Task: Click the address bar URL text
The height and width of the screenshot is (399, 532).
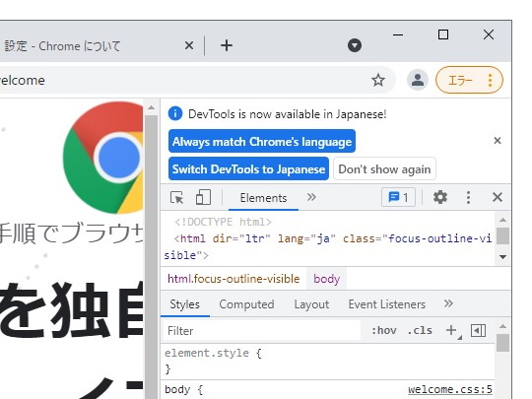Action: pos(23,81)
